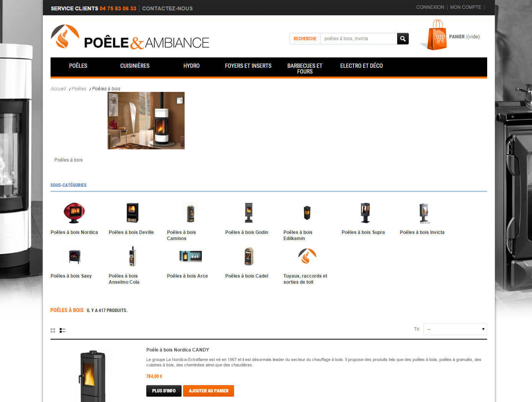Click the magnifying glass search button

(403, 39)
